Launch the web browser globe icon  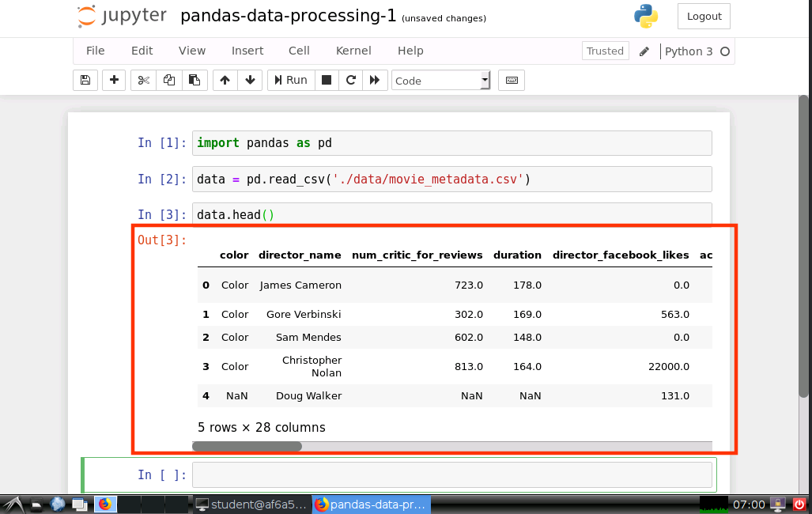[x=58, y=505]
